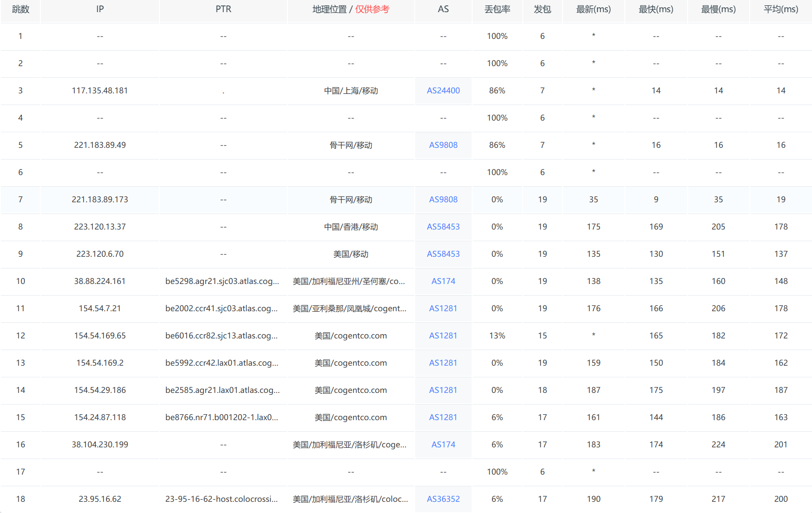Click the 跳数 column header
The height and width of the screenshot is (513, 812).
coord(20,9)
